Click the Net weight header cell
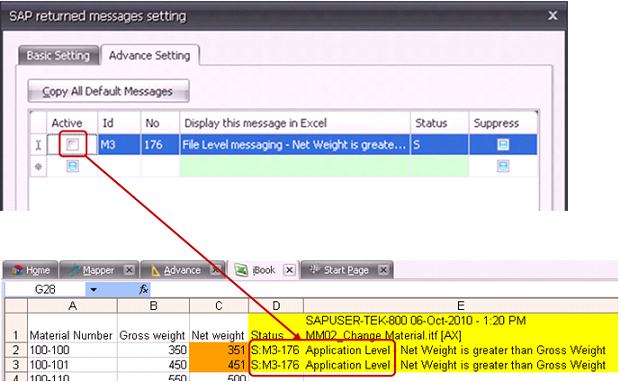This screenshot has width=620, height=382. click(219, 328)
